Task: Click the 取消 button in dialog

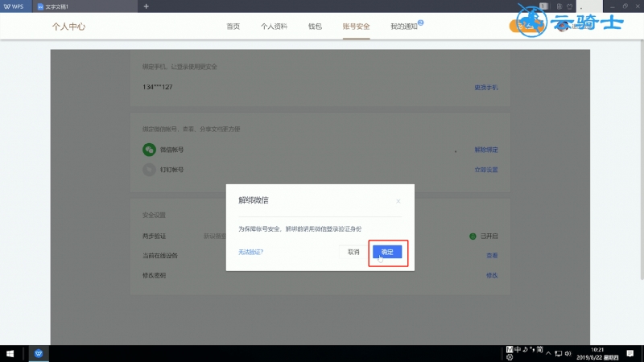Action: pyautogui.click(x=353, y=252)
